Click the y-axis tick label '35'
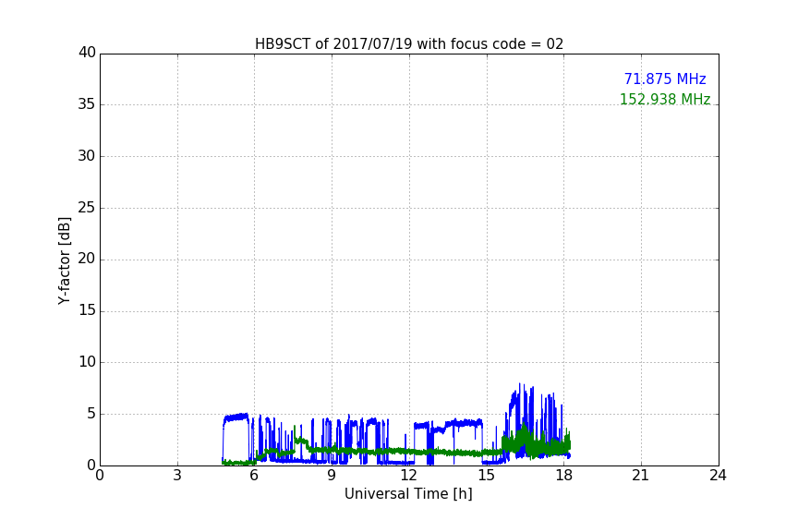Viewport: 798px width, 532px height. (87, 104)
